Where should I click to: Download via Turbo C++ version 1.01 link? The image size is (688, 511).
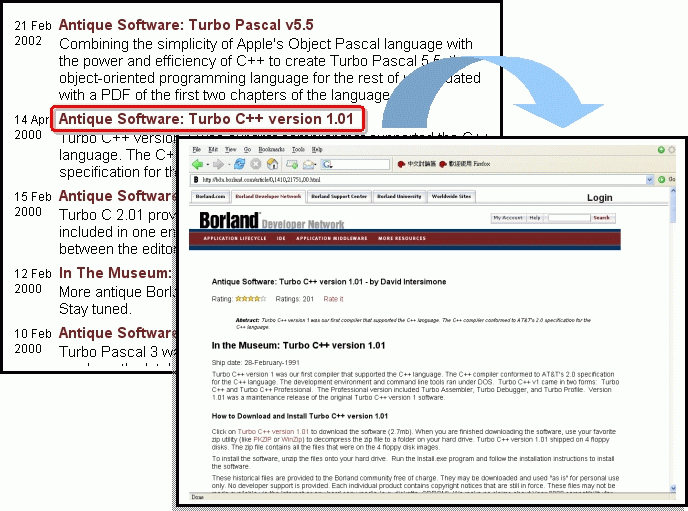pyautogui.click(x=273, y=432)
